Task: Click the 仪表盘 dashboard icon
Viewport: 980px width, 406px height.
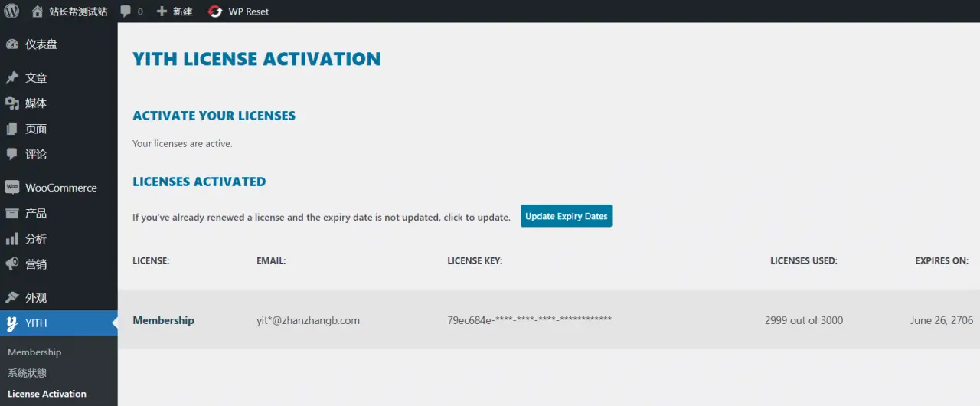Action: tap(12, 44)
